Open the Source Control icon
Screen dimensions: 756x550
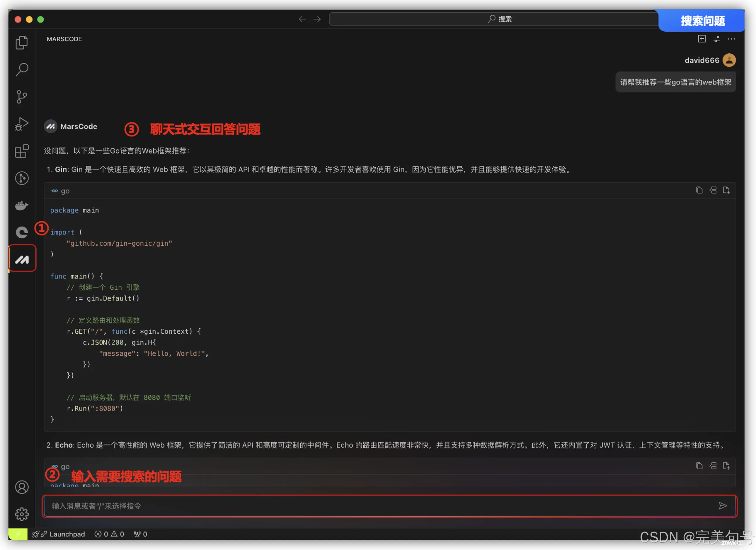22,97
